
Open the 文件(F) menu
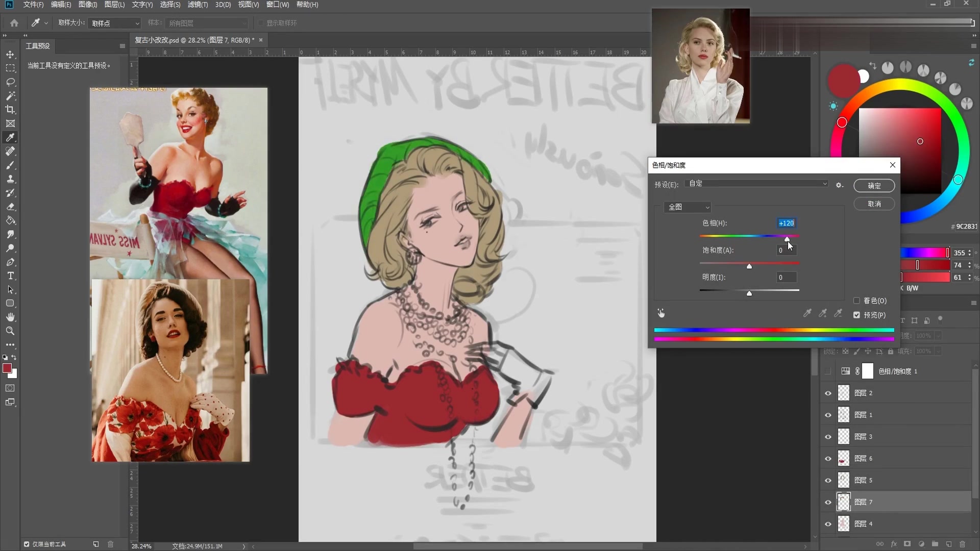33,5
